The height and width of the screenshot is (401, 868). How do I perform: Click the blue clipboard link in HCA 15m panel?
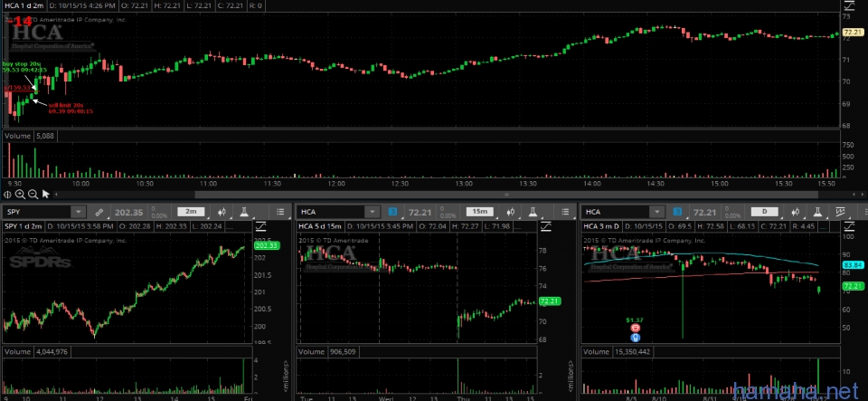pos(392,212)
